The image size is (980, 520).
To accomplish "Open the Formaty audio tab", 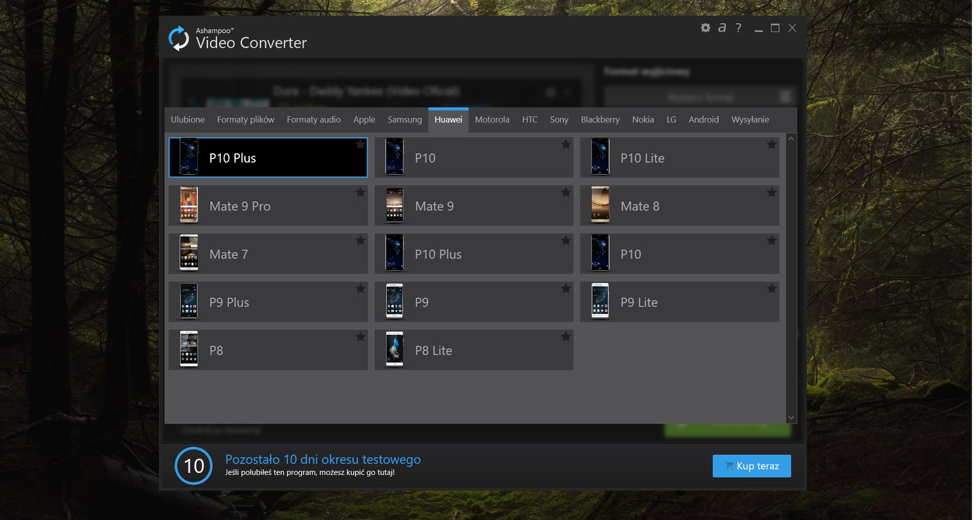I will [314, 120].
